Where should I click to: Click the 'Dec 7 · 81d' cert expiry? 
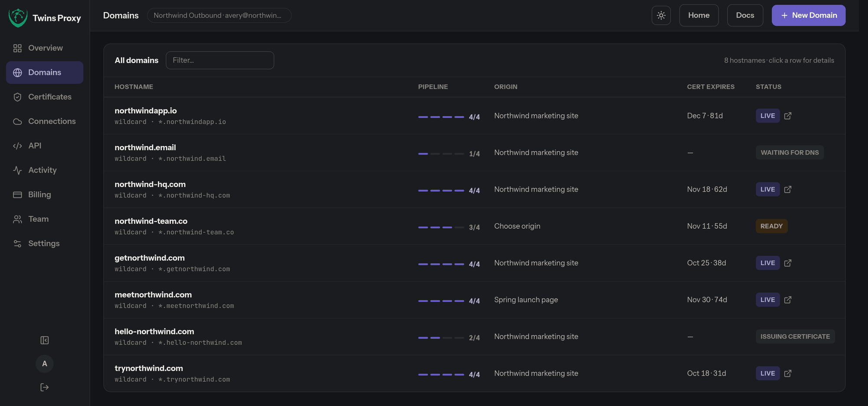click(705, 116)
